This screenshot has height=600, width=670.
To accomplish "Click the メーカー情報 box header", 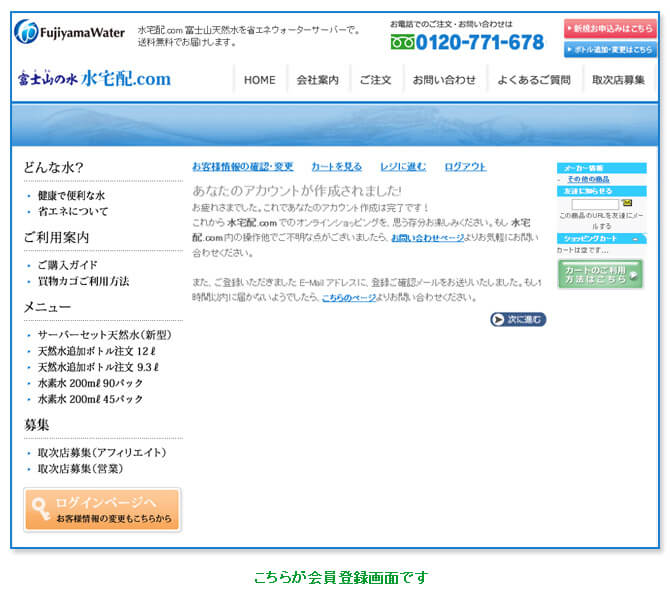I will [602, 168].
